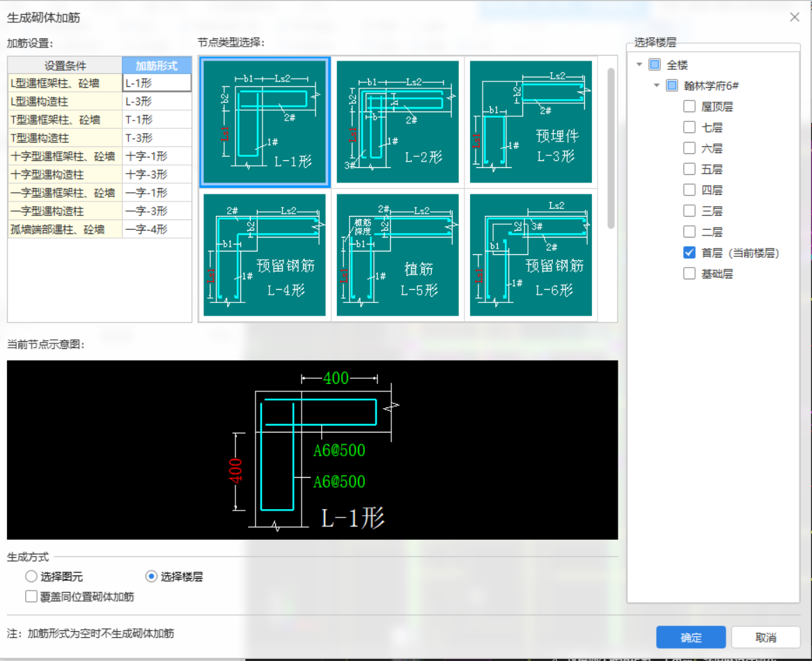The height and width of the screenshot is (661, 812).
Task: Pick the 预留钢筋 L-6形 node thumbnail
Action: click(531, 255)
